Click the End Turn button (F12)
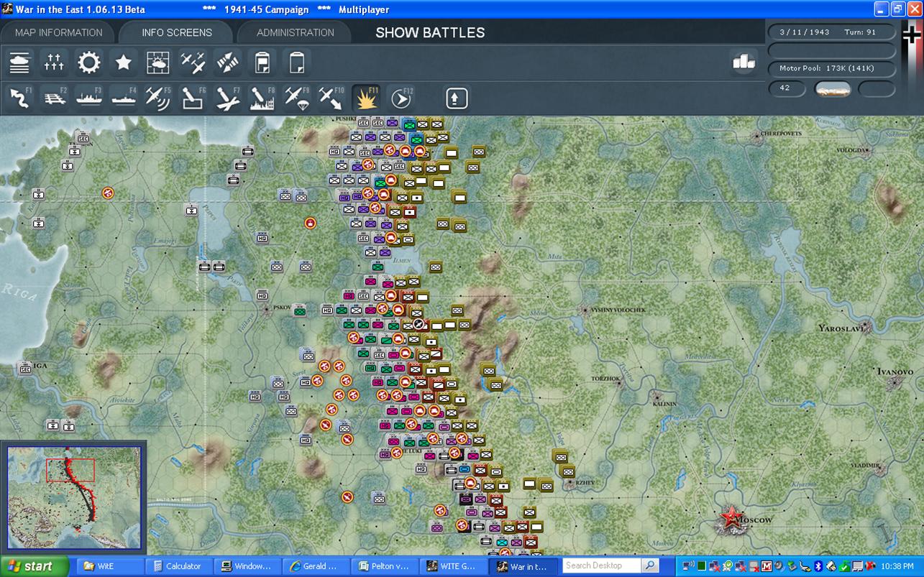The width and height of the screenshot is (924, 577). (401, 98)
